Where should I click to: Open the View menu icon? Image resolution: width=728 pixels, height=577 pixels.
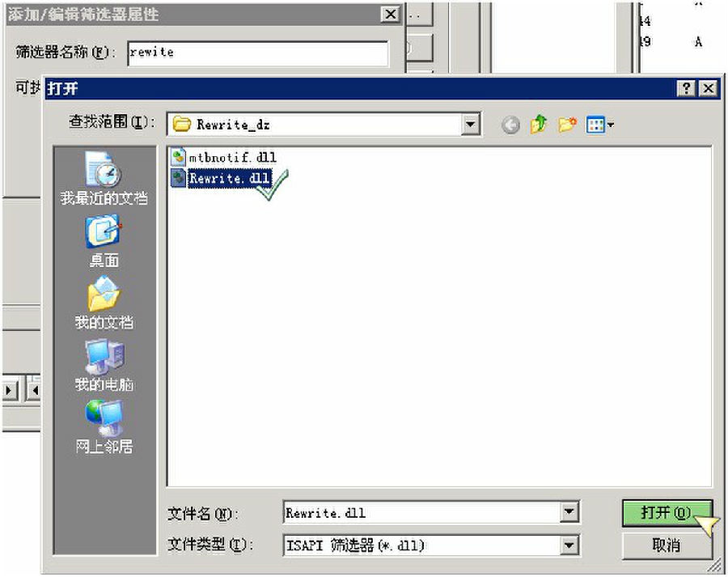point(599,125)
